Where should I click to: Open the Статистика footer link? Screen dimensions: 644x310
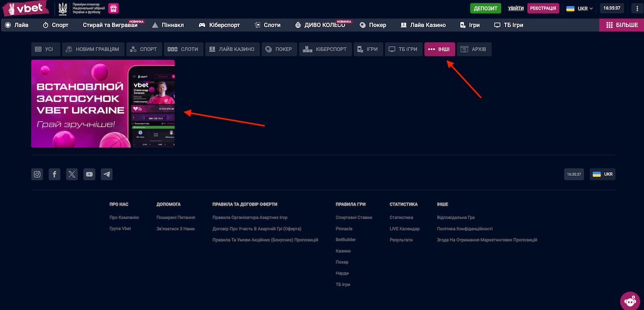click(401, 218)
